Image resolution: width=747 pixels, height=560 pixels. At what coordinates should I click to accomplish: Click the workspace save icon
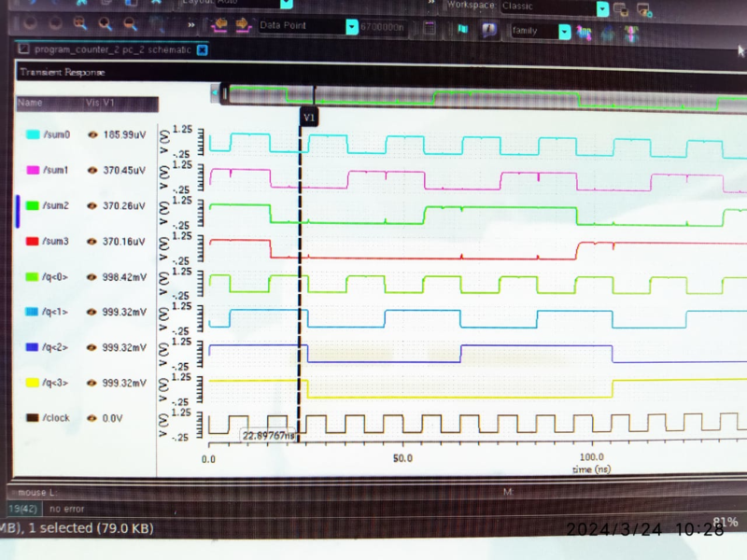(x=621, y=9)
